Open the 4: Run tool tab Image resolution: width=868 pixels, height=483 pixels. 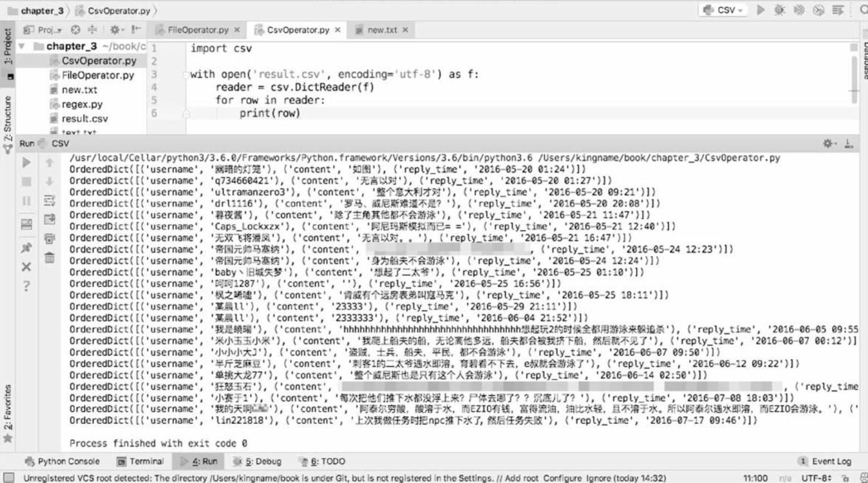coord(198,461)
